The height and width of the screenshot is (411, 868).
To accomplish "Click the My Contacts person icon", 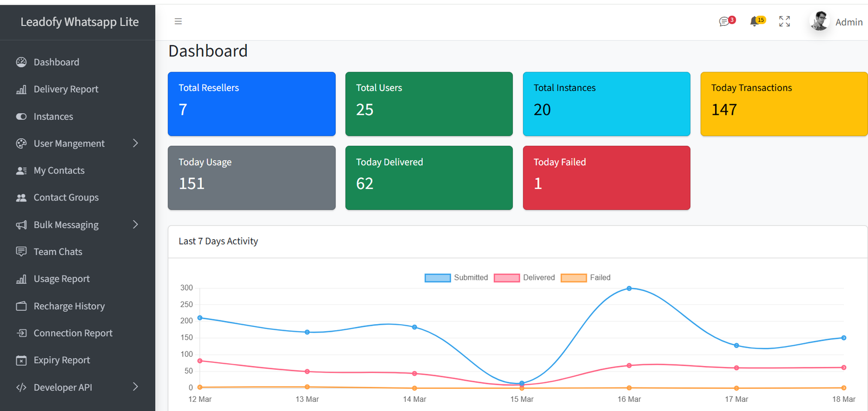I will click(21, 171).
